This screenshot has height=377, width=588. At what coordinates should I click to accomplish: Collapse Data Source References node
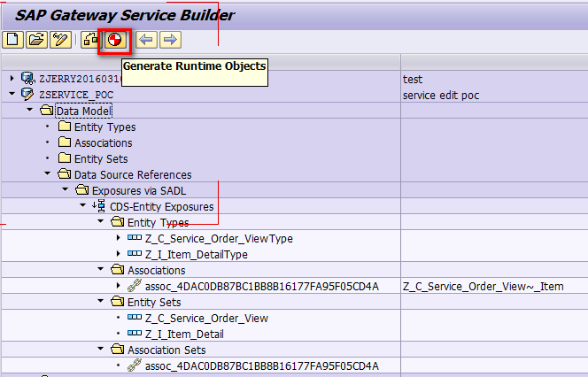(47, 173)
